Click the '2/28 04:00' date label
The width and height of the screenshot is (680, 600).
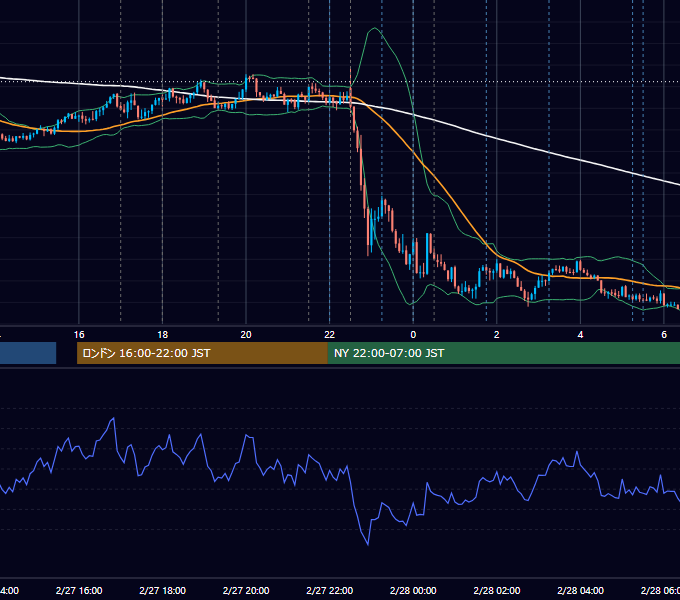point(580,590)
